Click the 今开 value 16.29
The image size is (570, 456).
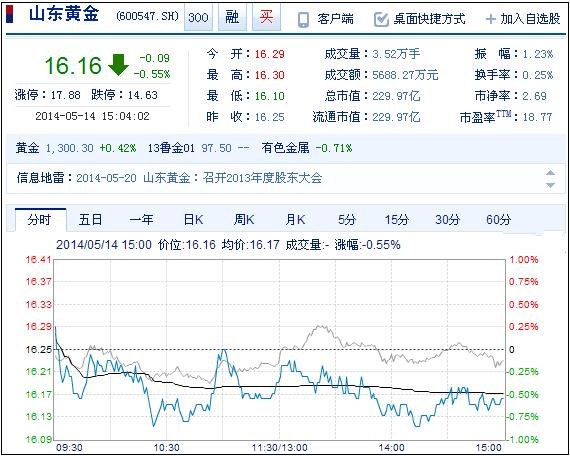coord(269,55)
